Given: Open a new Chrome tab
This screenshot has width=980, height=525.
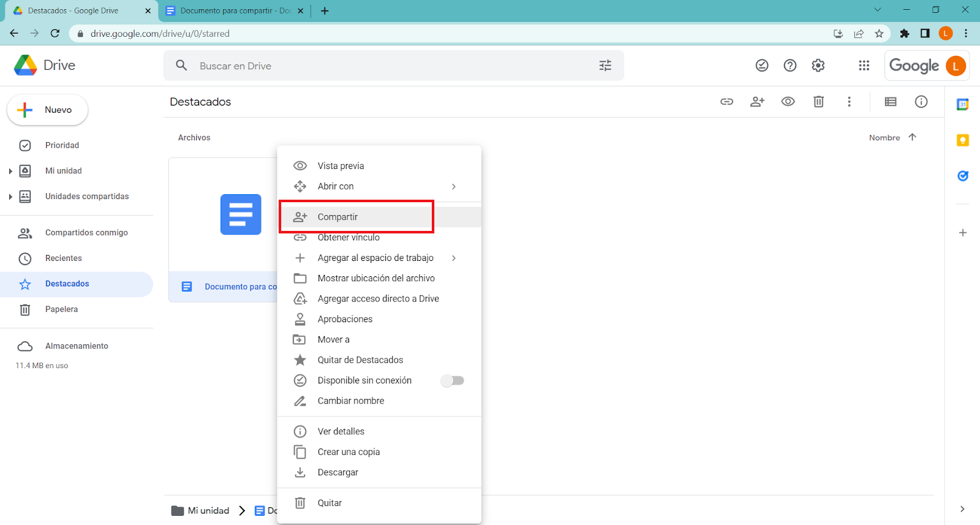Looking at the screenshot, I should [x=325, y=10].
